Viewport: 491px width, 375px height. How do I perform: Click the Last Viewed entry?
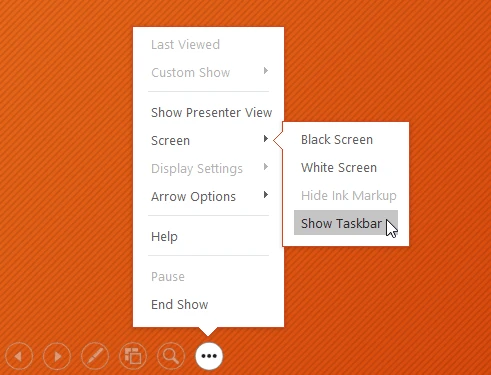coord(185,45)
